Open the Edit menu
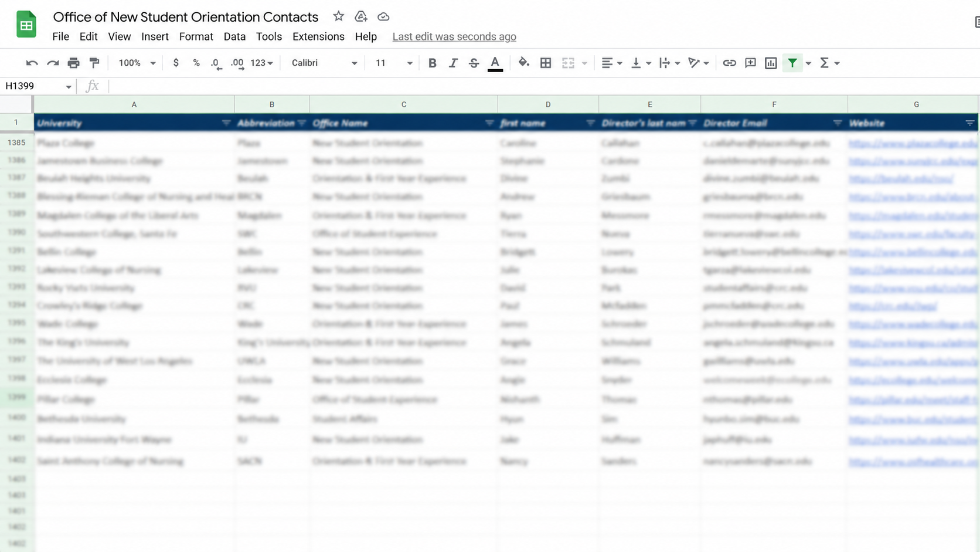Viewport: 980px width, 552px height. 89,36
